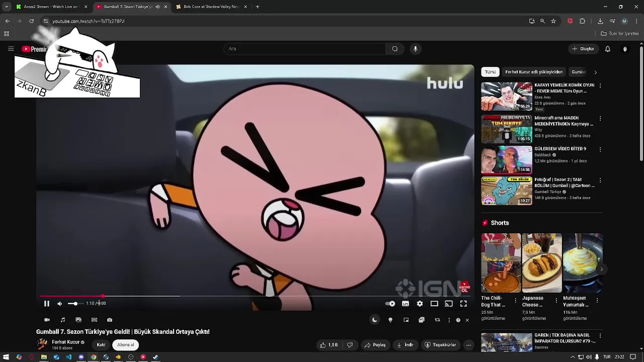The height and width of the screenshot is (362, 644).
Task: Open options for Fotoğraf Sezon 2 video
Action: pyautogui.click(x=600, y=180)
